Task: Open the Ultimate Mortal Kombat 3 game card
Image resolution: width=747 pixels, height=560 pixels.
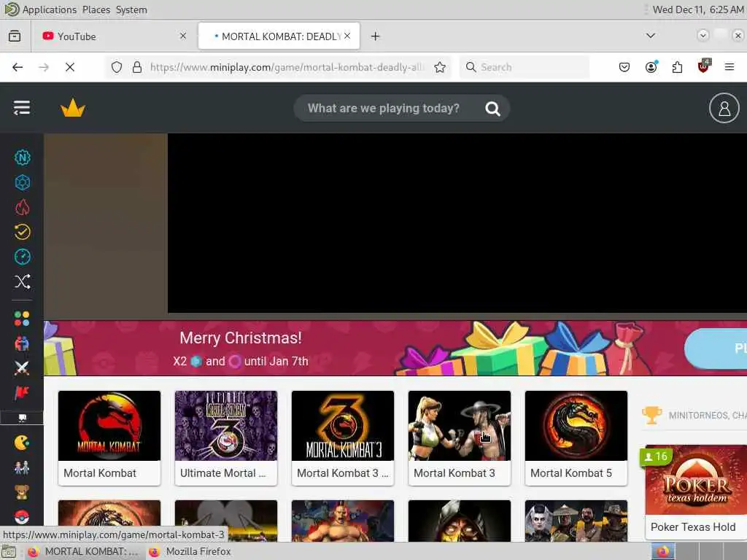Action: [226, 437]
